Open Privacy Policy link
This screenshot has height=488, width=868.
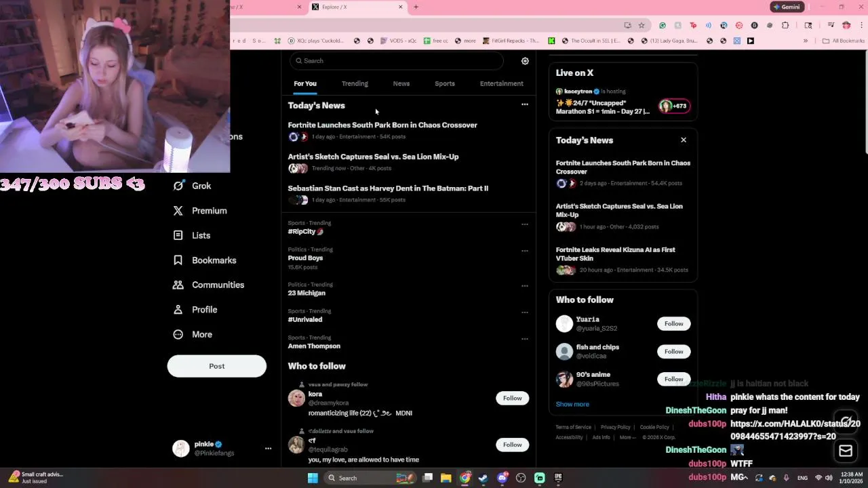616,427
